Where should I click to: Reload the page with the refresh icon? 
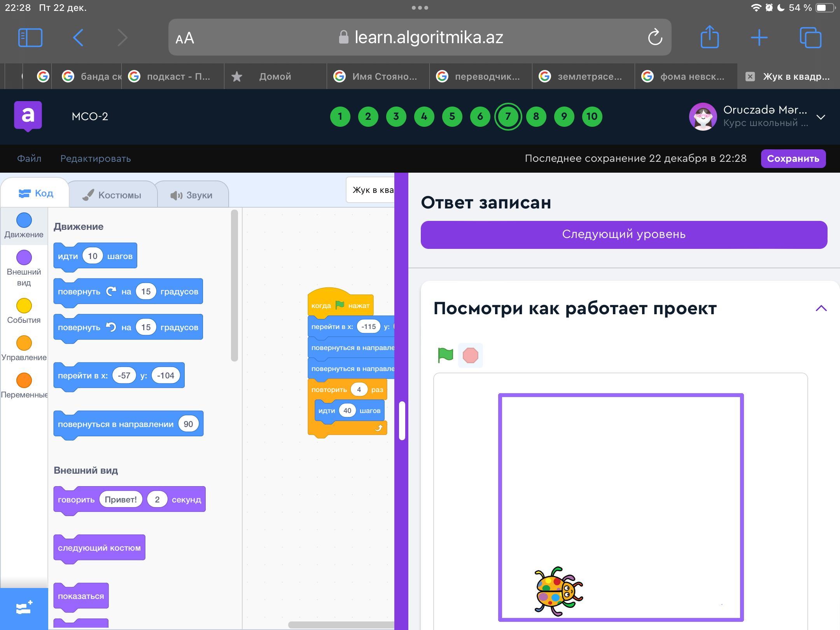tap(655, 37)
